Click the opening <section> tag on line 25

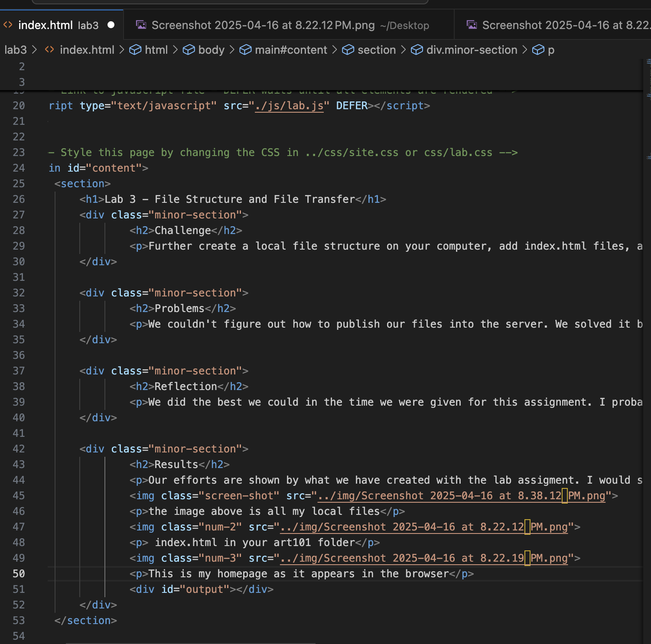(x=82, y=184)
